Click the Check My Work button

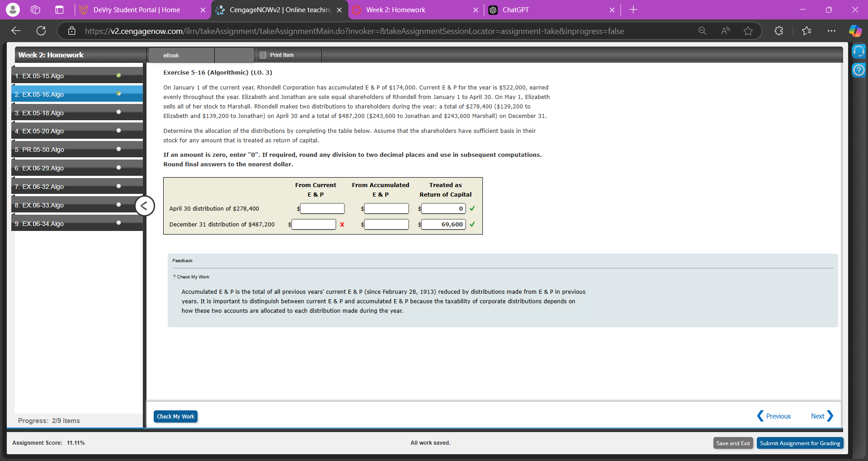click(x=175, y=416)
